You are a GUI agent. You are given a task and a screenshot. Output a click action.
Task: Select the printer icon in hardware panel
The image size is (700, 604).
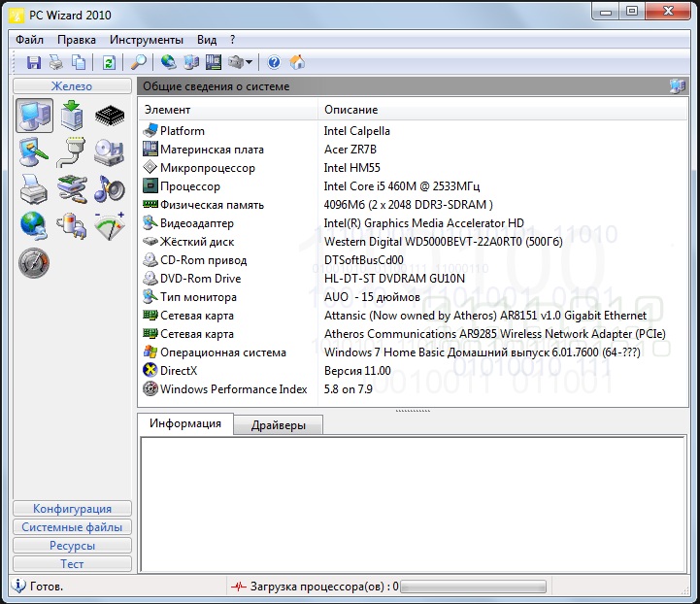[34, 187]
